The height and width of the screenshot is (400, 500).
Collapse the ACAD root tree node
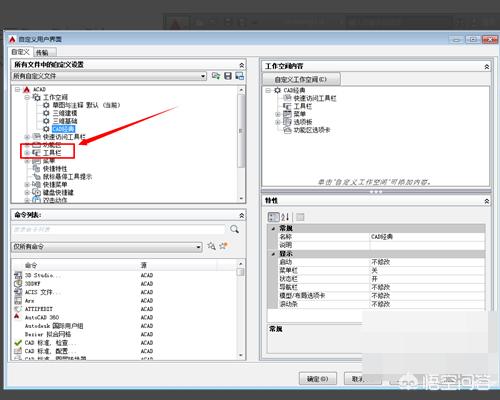18,89
